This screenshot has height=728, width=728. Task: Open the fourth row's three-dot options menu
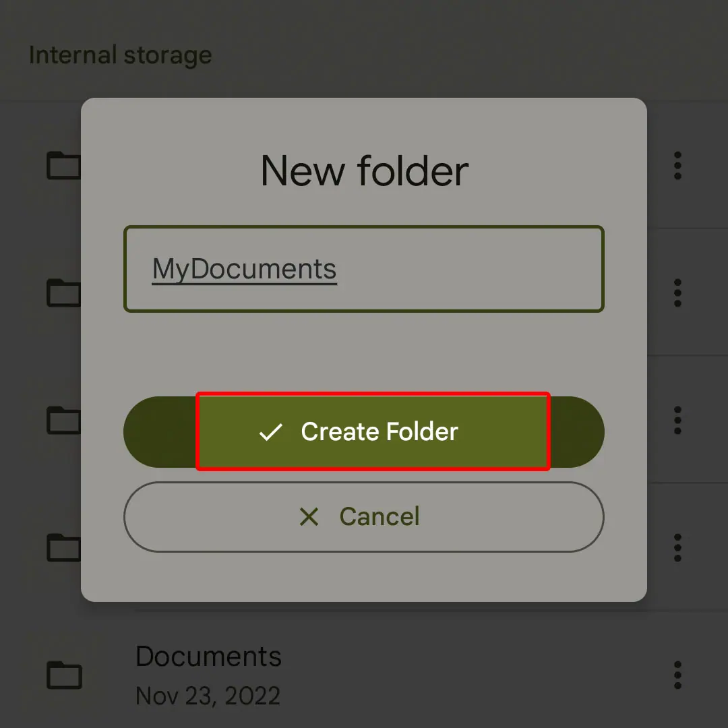click(677, 547)
